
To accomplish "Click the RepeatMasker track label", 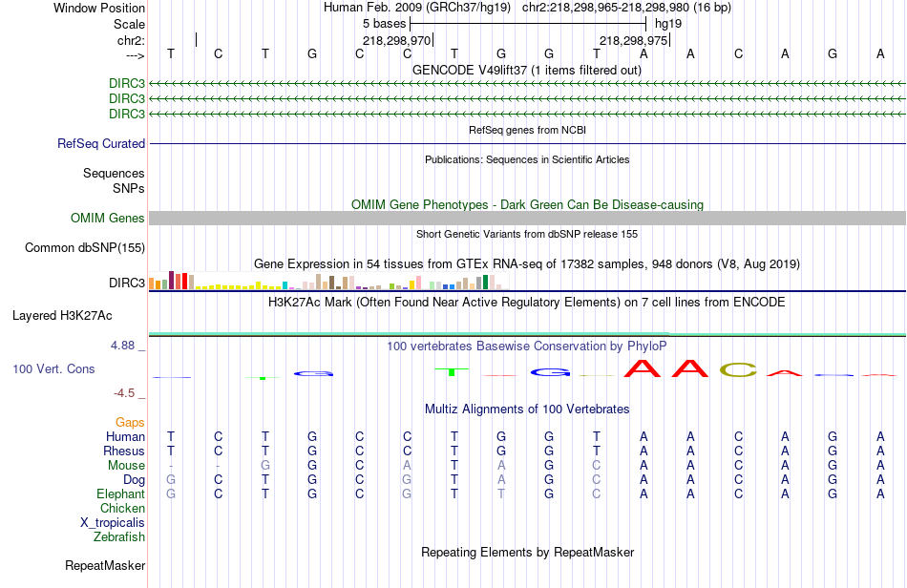I will coord(105,565).
